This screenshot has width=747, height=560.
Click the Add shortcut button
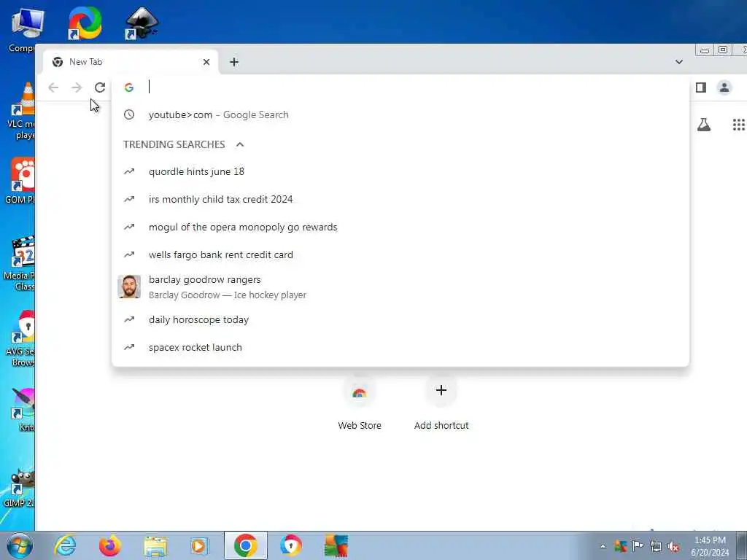coord(441,402)
